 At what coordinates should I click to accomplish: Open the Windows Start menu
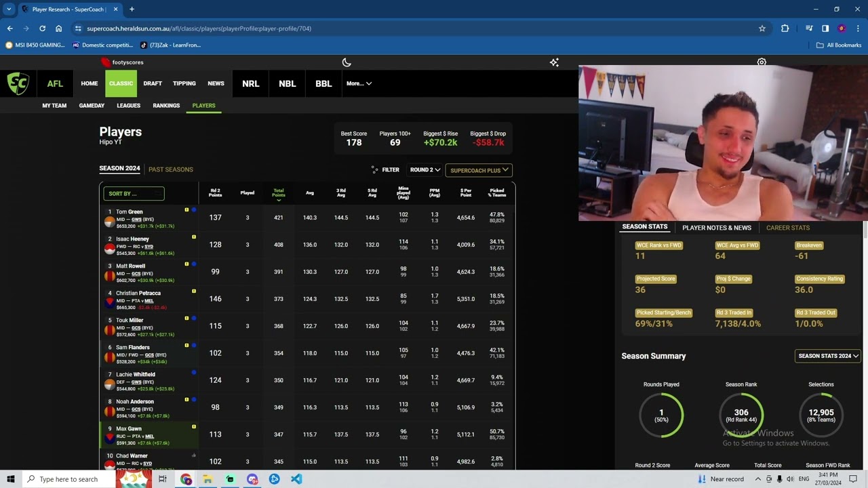click(11, 479)
